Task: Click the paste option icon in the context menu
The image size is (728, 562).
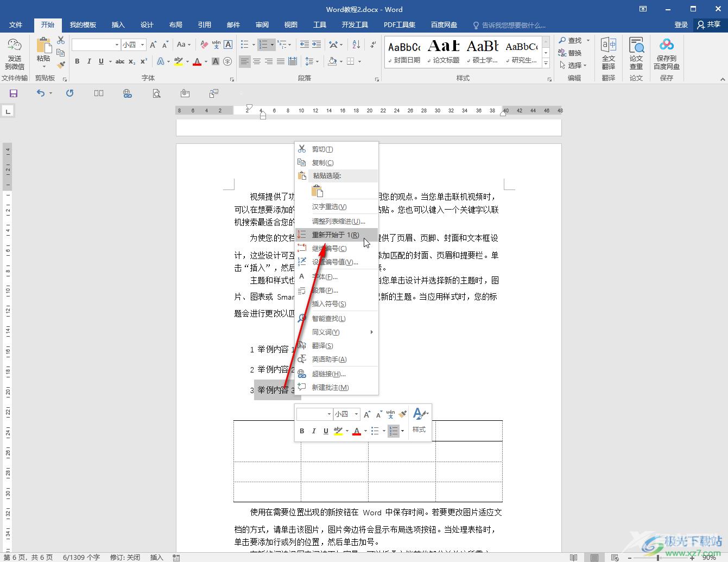Action: point(318,191)
